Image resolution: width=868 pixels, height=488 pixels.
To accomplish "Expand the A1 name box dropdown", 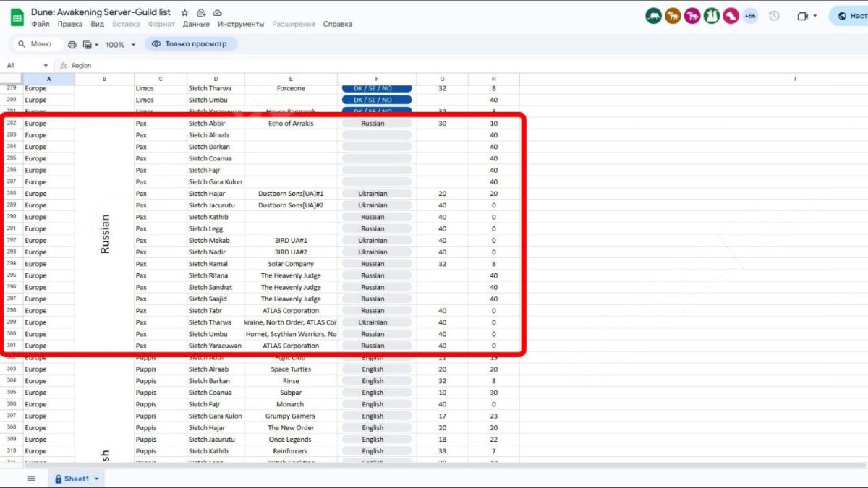I will [46, 66].
